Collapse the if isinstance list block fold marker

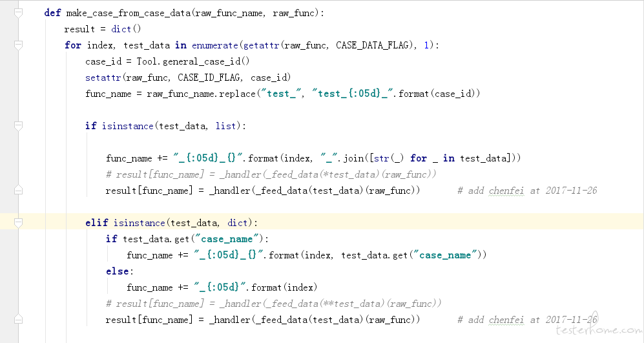coord(18,126)
